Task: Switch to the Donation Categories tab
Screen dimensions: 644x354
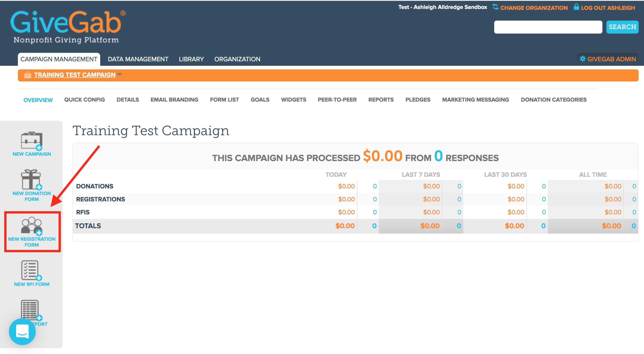Action: 553,100
